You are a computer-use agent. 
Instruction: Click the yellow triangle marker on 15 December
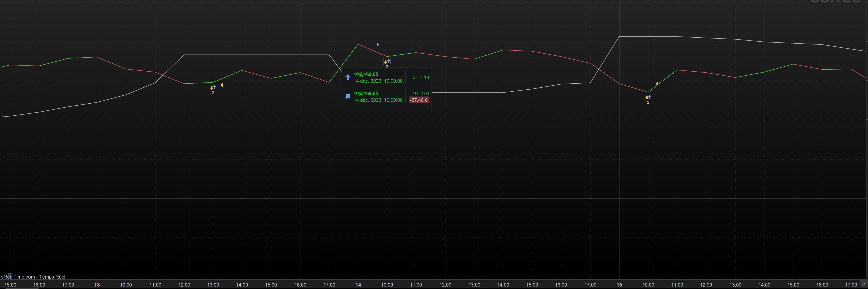657,84
